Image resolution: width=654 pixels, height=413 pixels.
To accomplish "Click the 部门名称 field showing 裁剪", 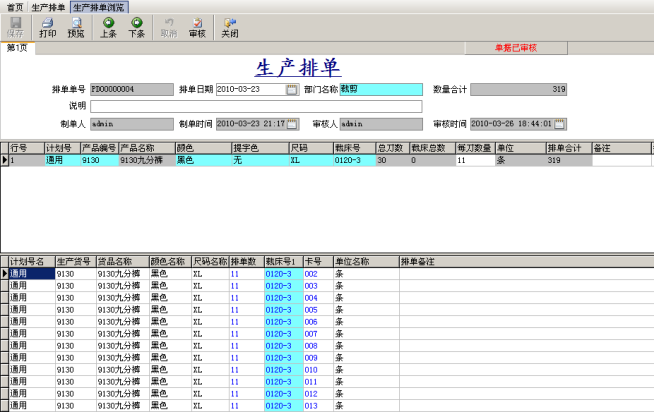I will pyautogui.click(x=380, y=90).
